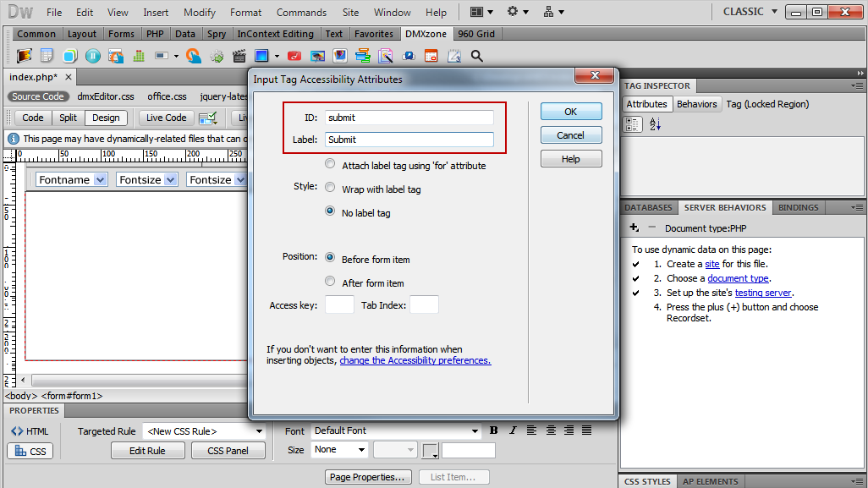Click the red calendar icon in toolbar
The image size is (868, 488).
pyautogui.click(x=431, y=56)
